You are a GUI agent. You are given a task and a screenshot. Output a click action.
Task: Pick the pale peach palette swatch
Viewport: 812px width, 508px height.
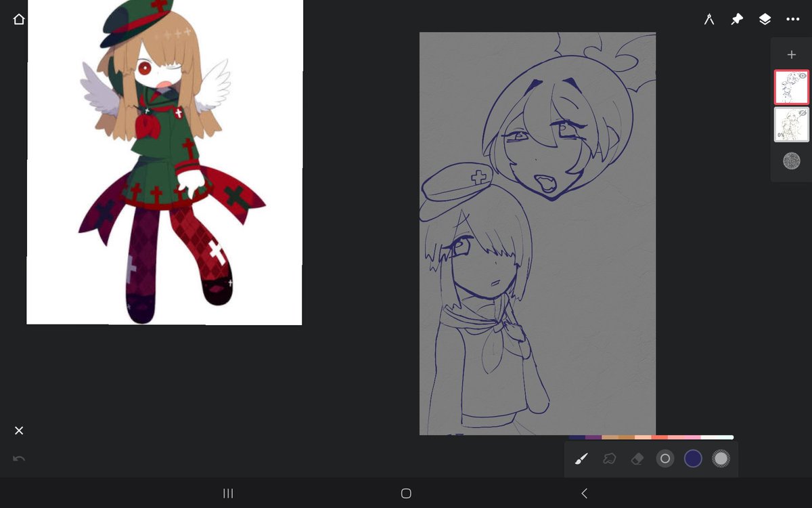(643, 438)
